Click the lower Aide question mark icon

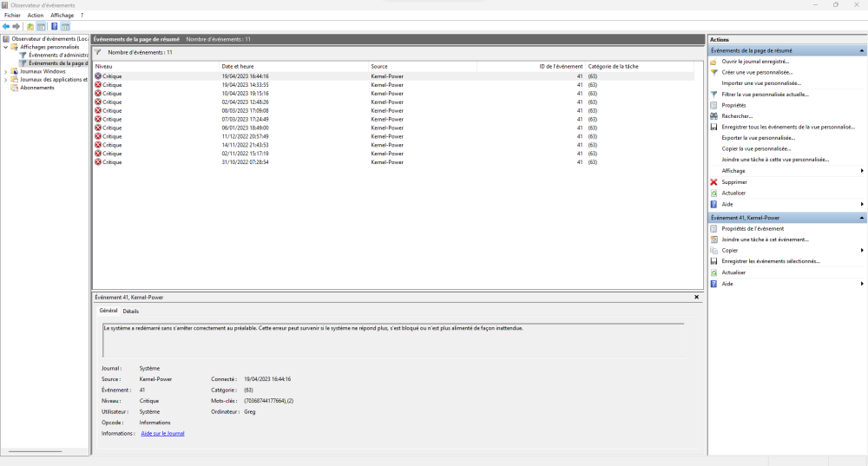(713, 284)
